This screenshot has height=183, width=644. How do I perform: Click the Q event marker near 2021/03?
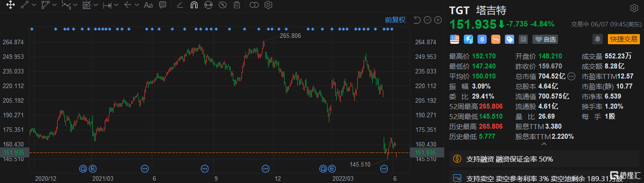pos(83,168)
